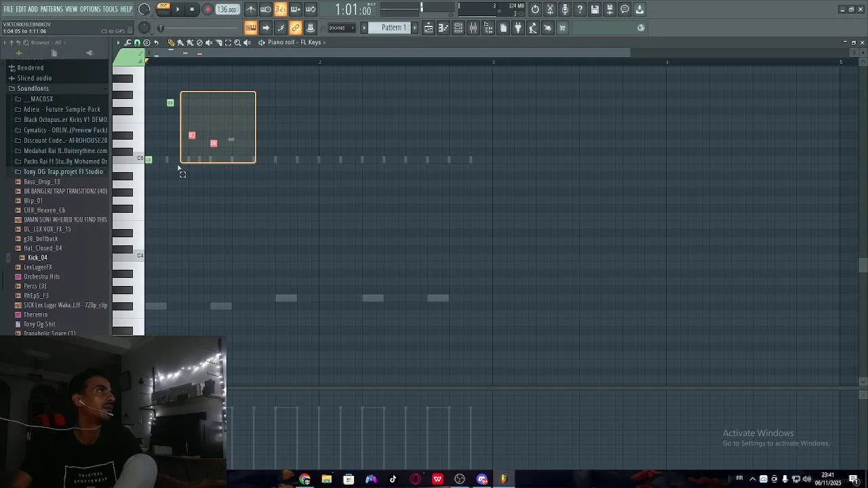Open the global snap (none) dropdown
Screen dimensions: 868x488
pos(341,28)
